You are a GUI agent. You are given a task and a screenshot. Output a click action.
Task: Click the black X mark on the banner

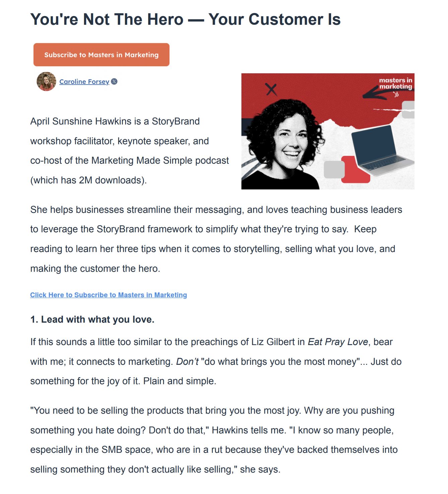271,89
